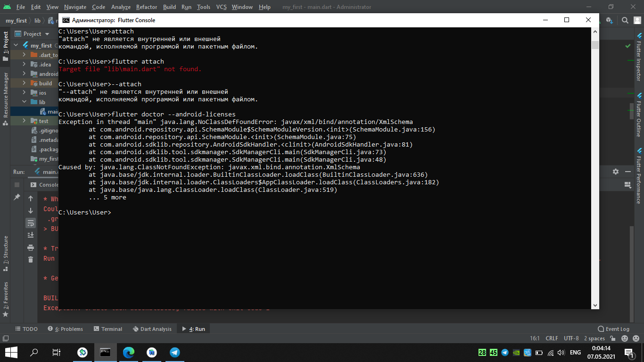644x362 pixels.
Task: Expand the .dart_tool folder
Action: (24, 55)
